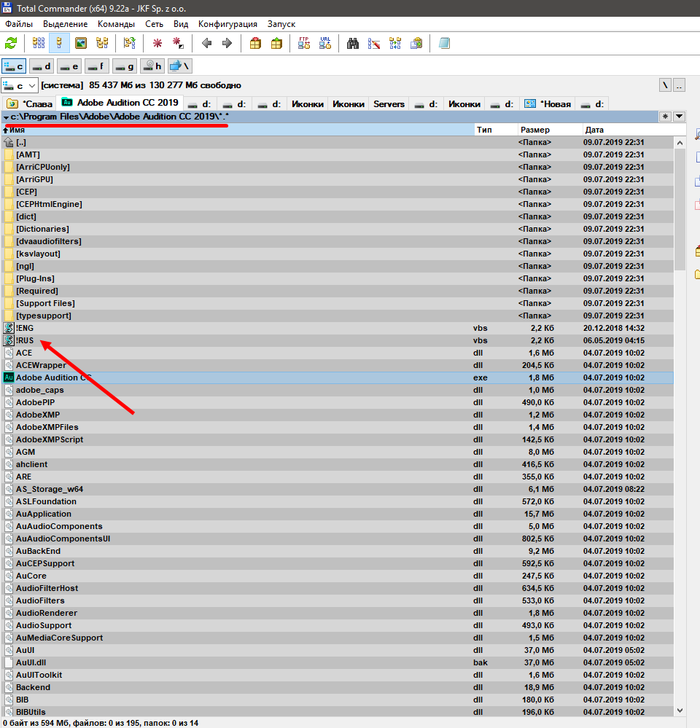Click the !RUS vbs script icon

point(8,341)
